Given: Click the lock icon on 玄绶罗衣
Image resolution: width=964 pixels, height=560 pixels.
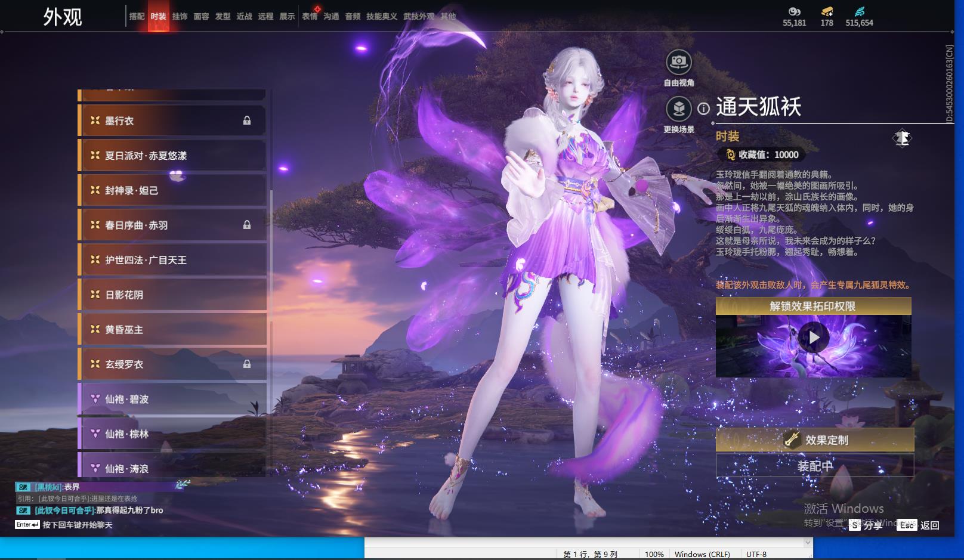Looking at the screenshot, I should coord(247,364).
